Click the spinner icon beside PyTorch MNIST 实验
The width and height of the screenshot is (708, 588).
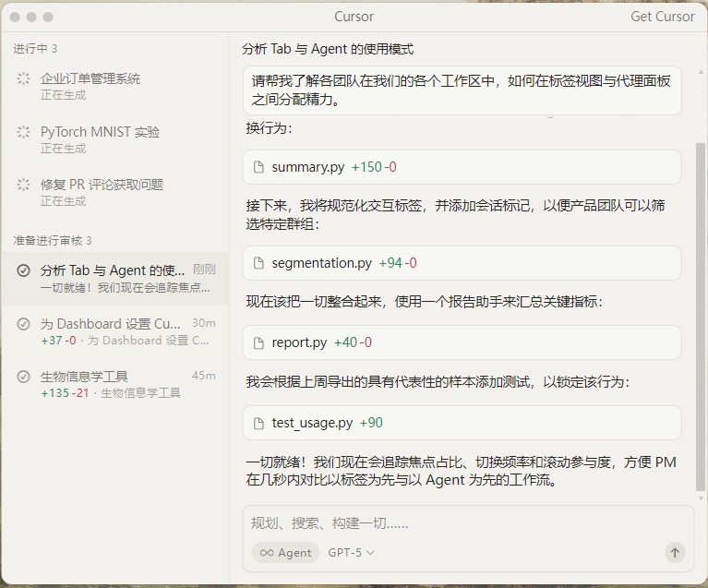[x=23, y=132]
